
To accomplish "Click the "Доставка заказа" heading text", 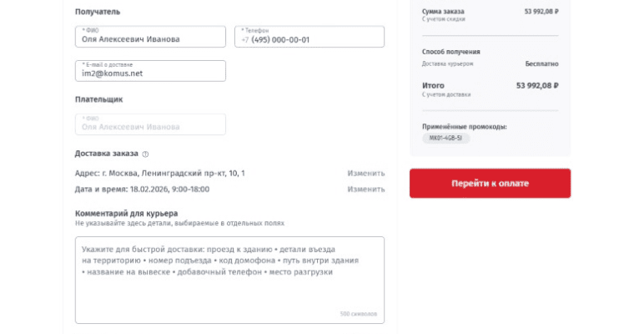I will click(106, 154).
